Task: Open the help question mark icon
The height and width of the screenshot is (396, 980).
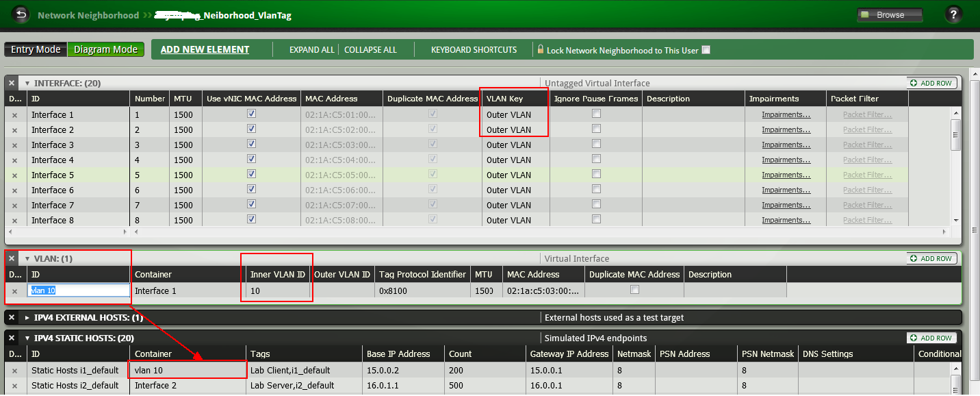Action: click(953, 14)
